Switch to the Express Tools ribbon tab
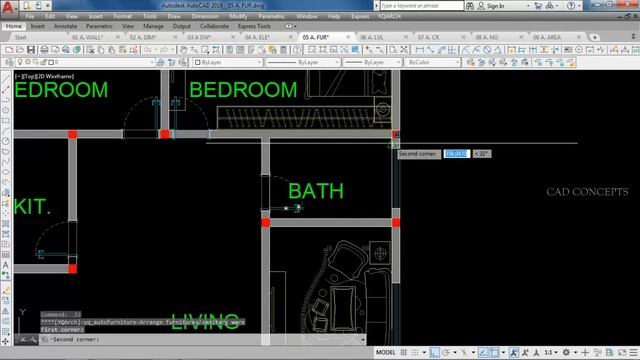This screenshot has width=640, height=360. click(254, 26)
